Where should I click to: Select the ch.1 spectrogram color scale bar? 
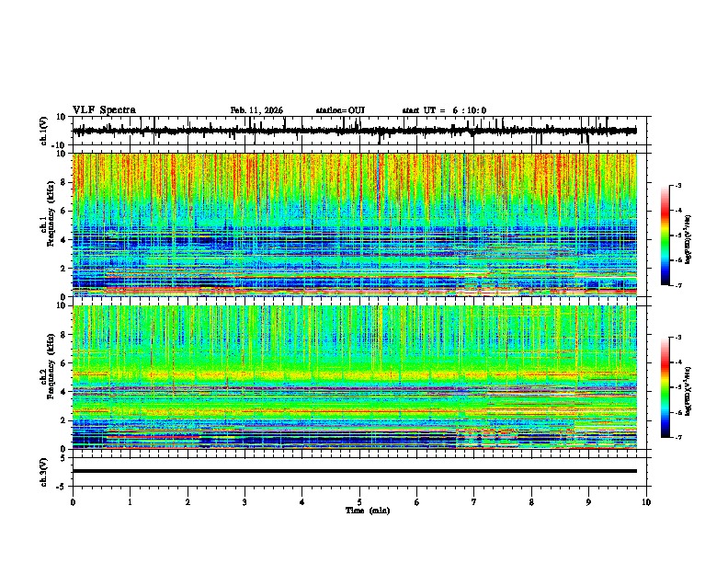pyautogui.click(x=665, y=236)
